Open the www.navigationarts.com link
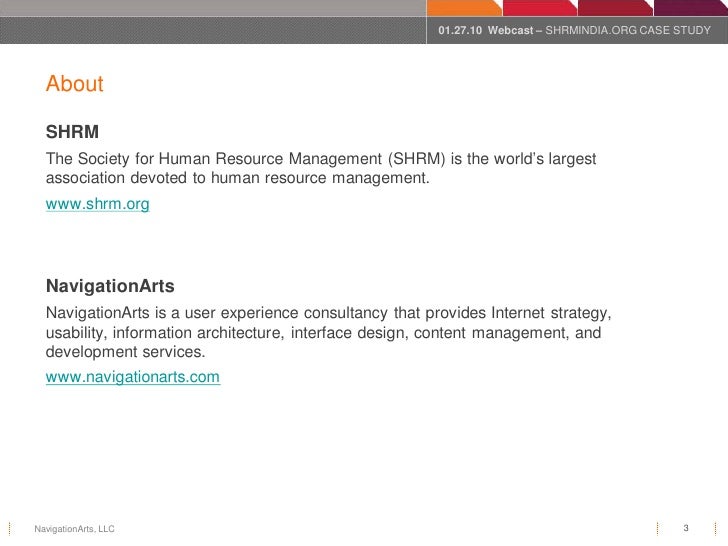The image size is (728, 546). click(x=133, y=377)
